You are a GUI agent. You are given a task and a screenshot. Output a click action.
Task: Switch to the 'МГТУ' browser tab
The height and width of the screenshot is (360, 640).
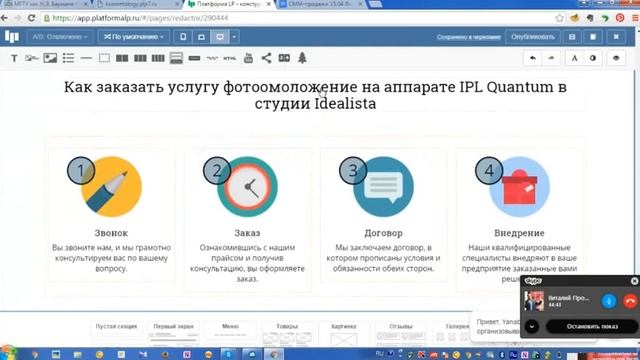tap(46, 4)
